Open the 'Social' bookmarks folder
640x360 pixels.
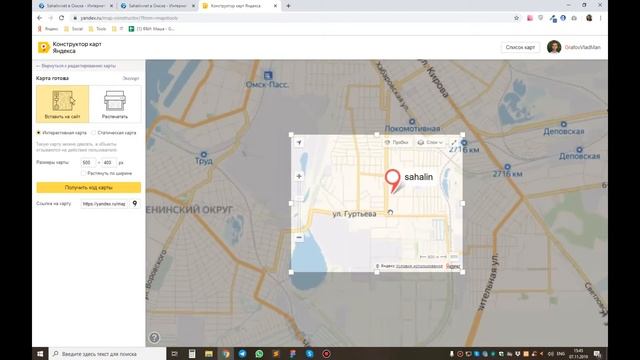[x=73, y=29]
